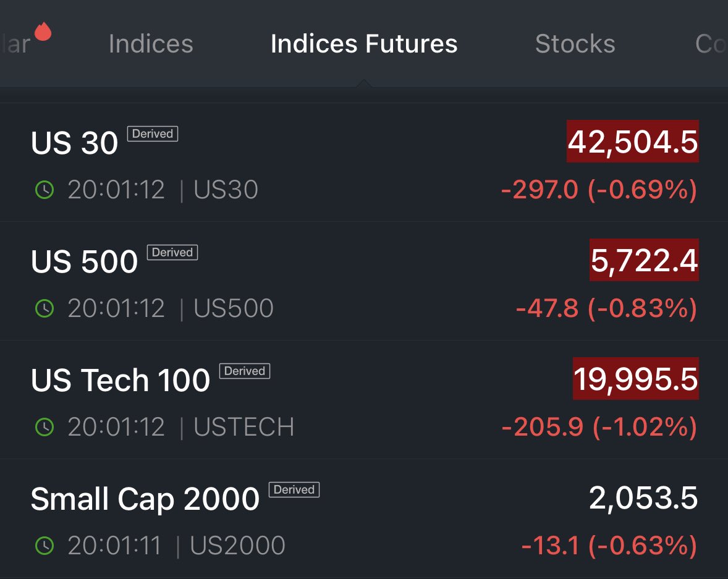Screen dimensions: 728x579
Task: Tap the red flame icon on Popular tab
Action: pyautogui.click(x=43, y=31)
